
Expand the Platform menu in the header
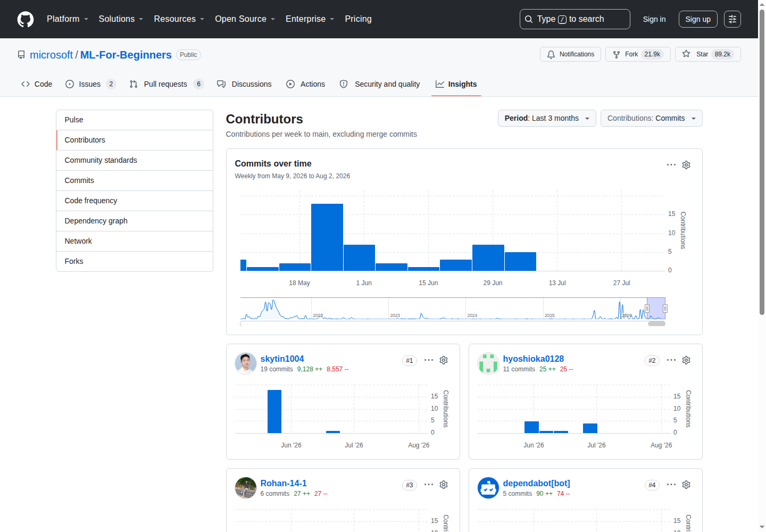coord(68,19)
